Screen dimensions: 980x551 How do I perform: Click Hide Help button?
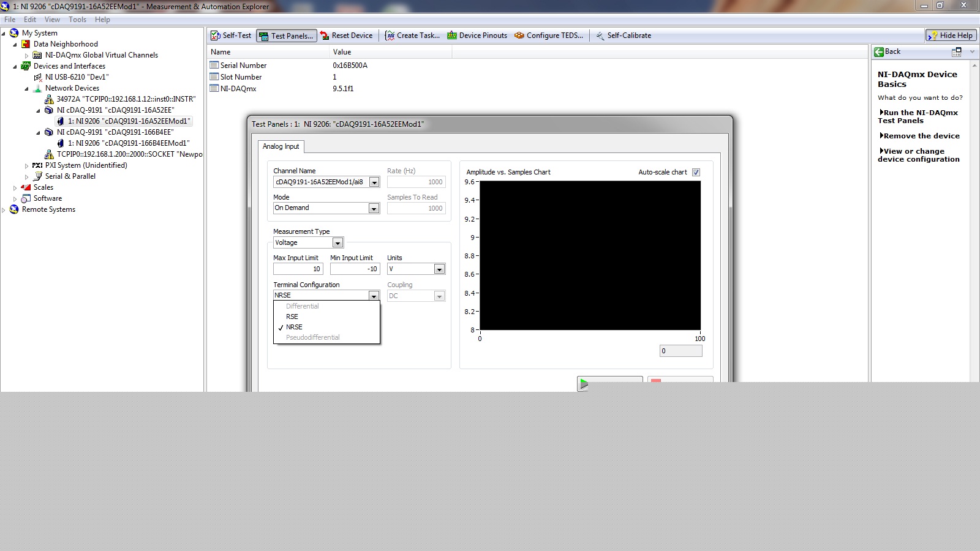coord(951,36)
